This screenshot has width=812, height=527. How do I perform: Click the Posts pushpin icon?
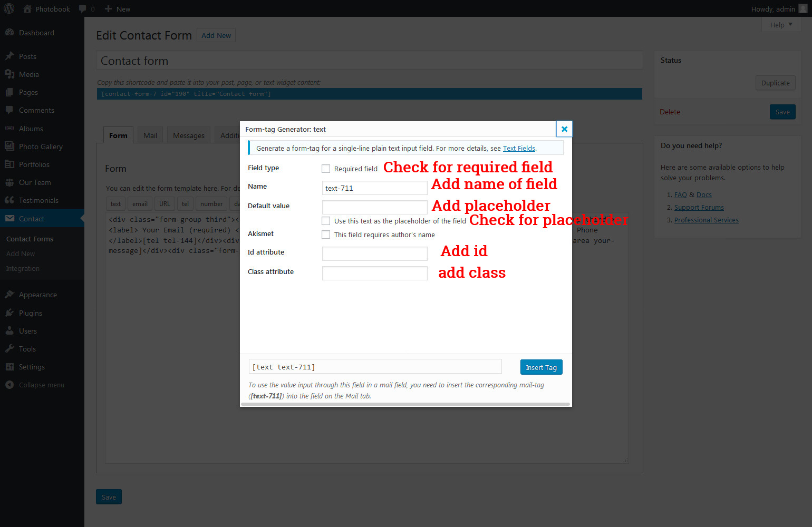(x=9, y=56)
